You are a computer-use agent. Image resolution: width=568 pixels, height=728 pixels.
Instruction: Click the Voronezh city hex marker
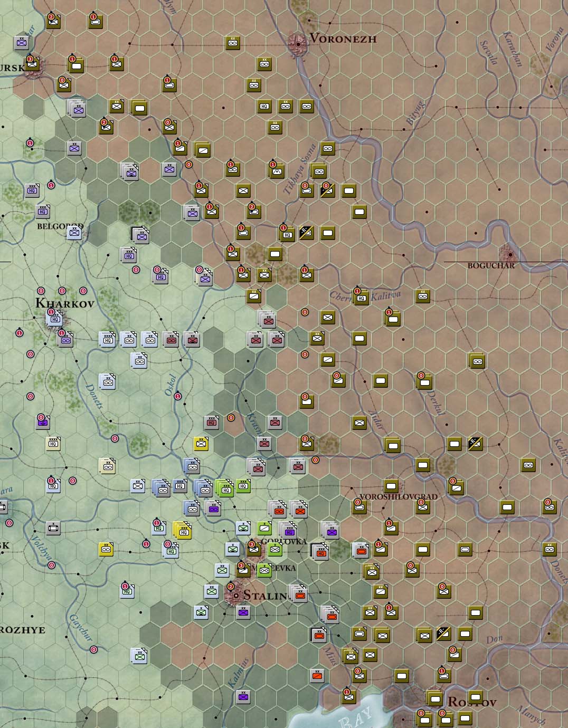(298, 44)
